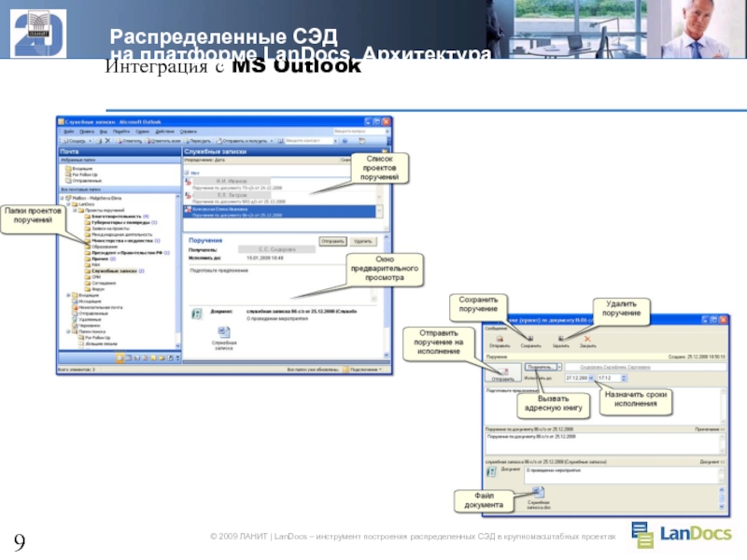The height and width of the screenshot is (560, 747).
Task: Open For Follow Up in favorite folders list
Action: (81, 175)
